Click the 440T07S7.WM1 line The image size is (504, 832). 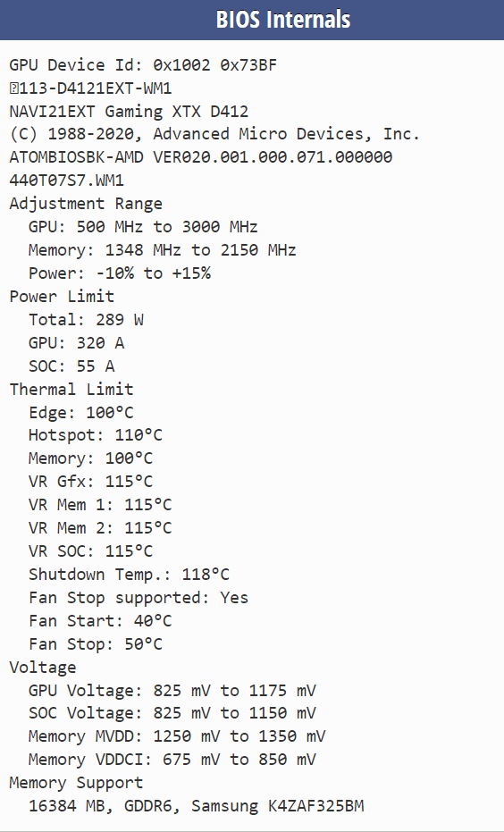pos(67,181)
